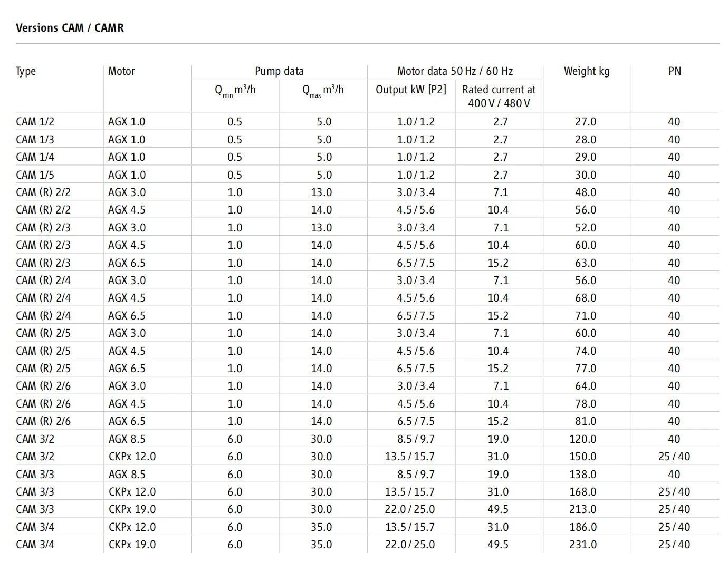Select the CAM 1/2 type cell

pos(35,122)
